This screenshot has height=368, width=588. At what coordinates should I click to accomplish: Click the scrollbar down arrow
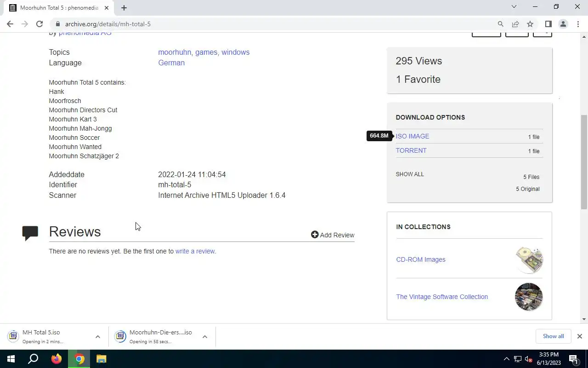click(584, 319)
